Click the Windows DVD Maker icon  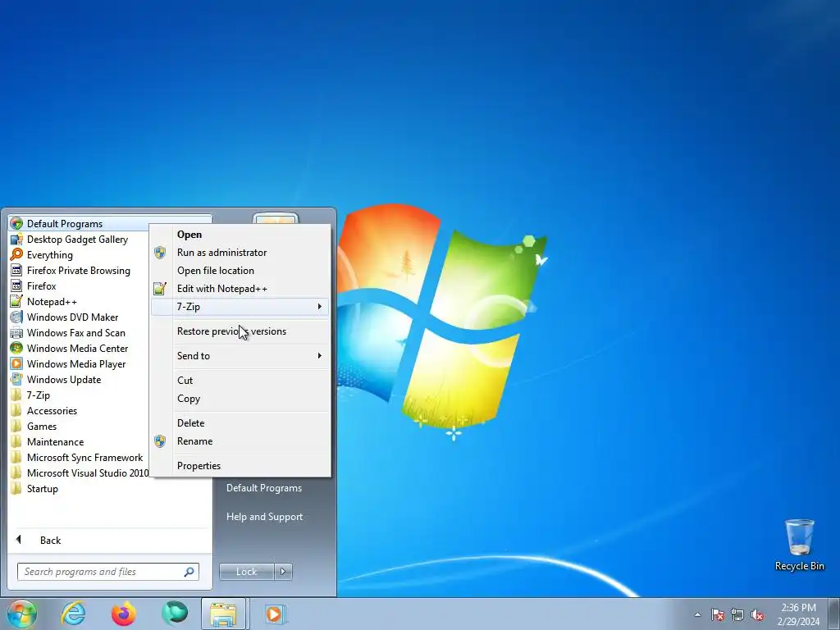[x=16, y=317]
